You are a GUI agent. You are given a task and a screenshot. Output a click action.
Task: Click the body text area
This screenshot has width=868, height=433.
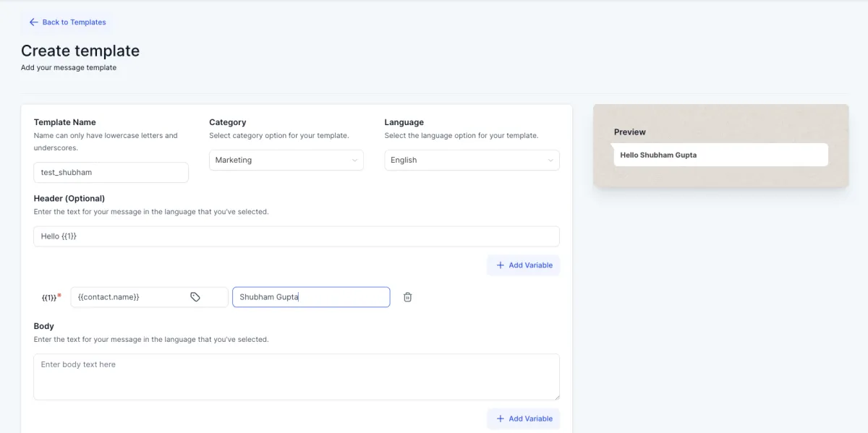[x=297, y=377]
